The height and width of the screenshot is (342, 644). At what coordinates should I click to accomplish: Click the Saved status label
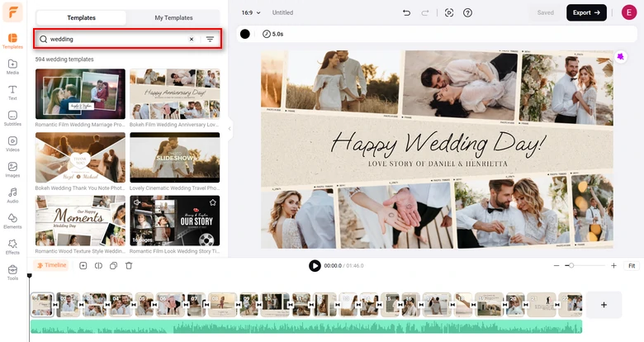click(x=546, y=12)
